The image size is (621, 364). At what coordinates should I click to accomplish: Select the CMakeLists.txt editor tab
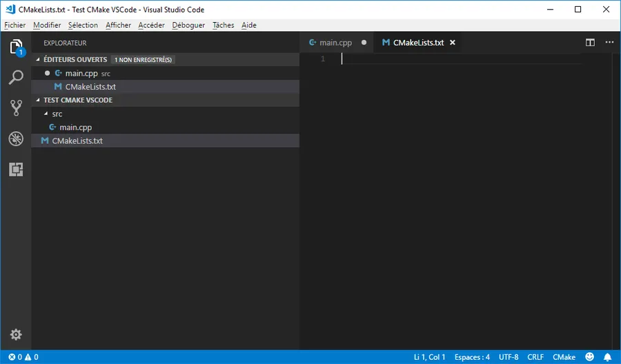click(418, 42)
